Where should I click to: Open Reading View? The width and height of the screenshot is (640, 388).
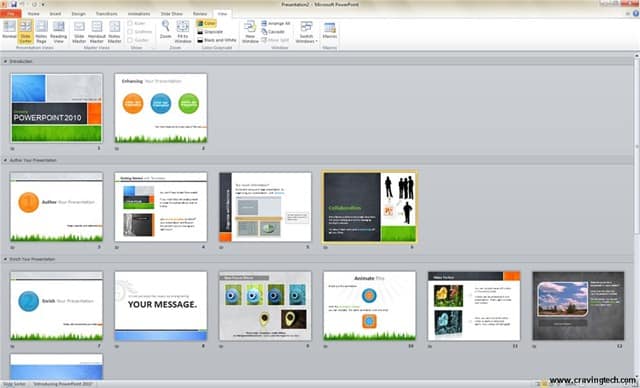pos(59,31)
